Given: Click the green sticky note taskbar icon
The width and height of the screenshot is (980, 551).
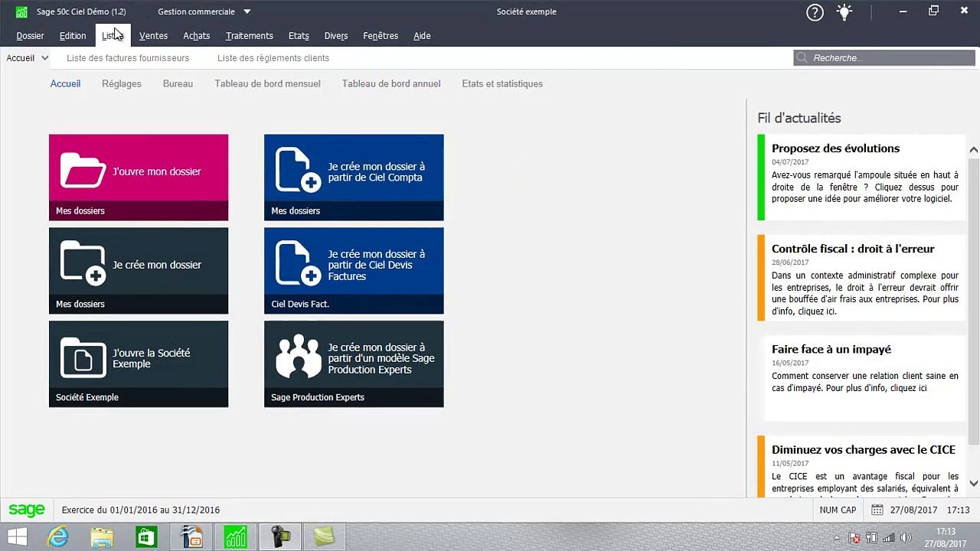Looking at the screenshot, I should point(325,537).
